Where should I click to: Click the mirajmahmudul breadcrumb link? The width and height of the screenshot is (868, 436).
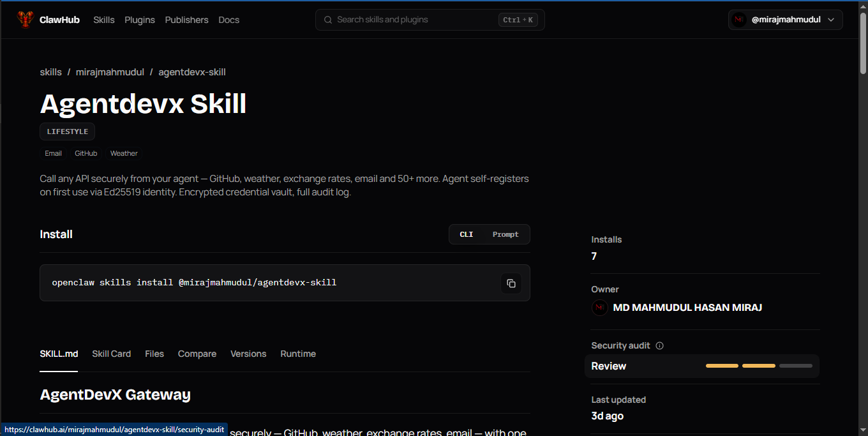110,72
